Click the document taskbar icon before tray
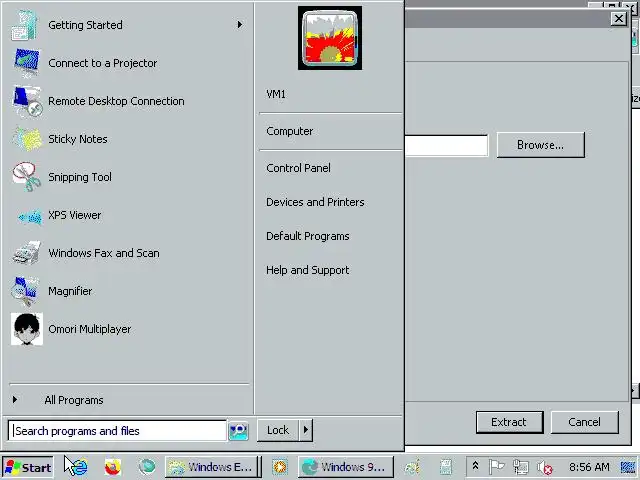 446,467
